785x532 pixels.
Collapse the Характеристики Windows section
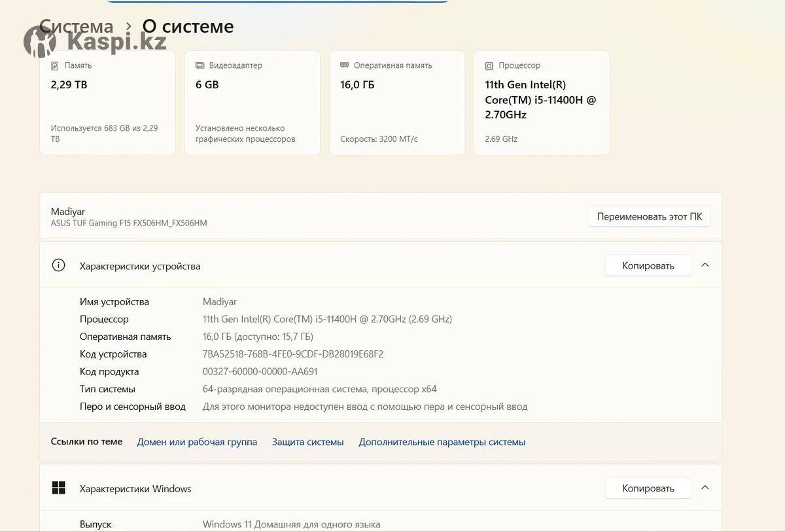click(x=705, y=488)
